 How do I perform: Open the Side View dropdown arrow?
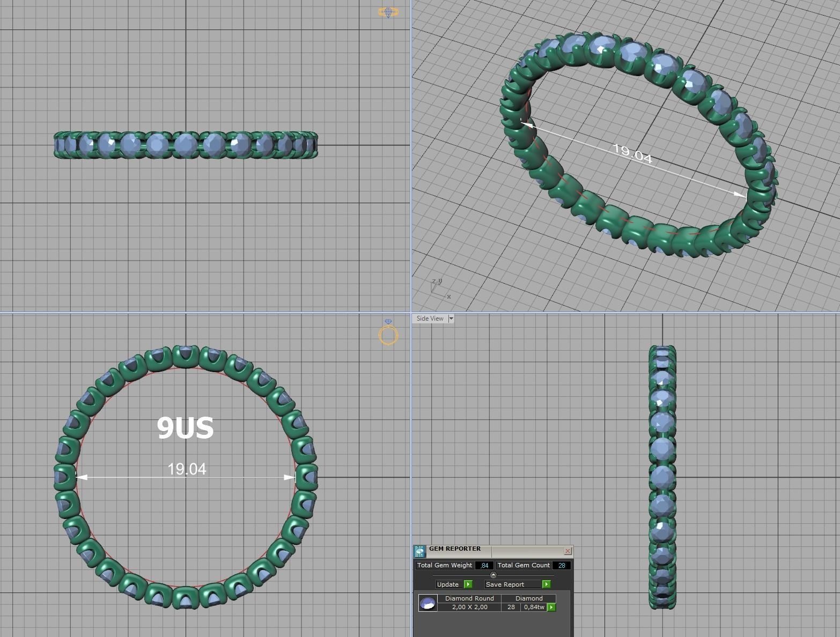[451, 318]
